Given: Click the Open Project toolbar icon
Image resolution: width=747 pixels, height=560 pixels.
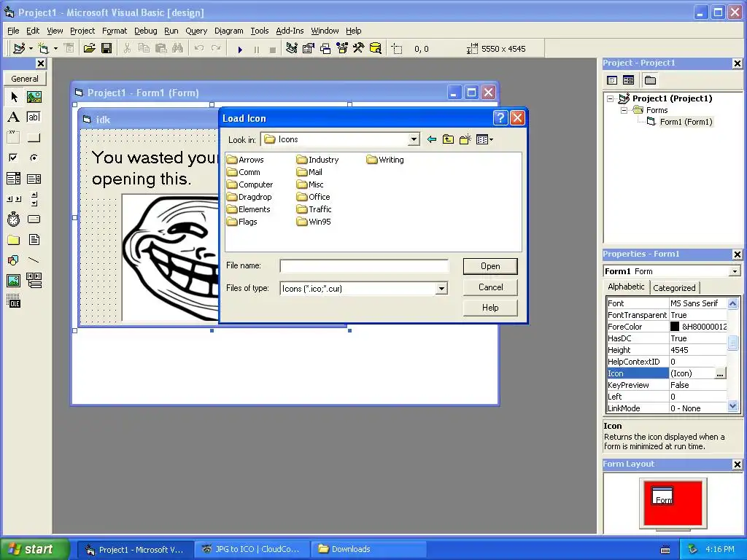Looking at the screenshot, I should click(89, 49).
